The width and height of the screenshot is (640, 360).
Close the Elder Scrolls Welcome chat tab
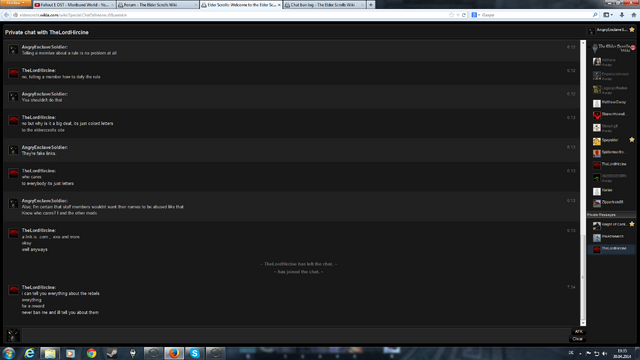point(279,5)
